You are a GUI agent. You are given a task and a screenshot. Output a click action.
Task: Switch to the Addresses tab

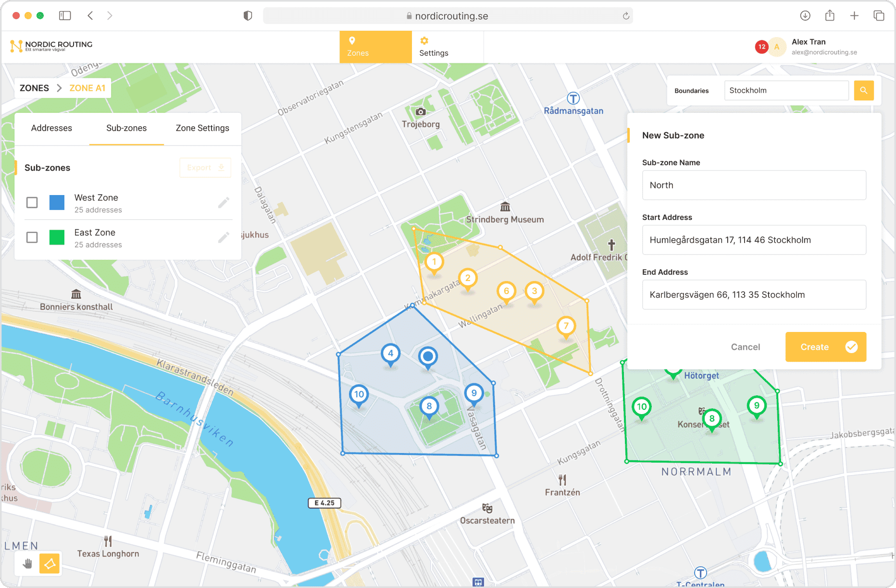[x=51, y=128]
